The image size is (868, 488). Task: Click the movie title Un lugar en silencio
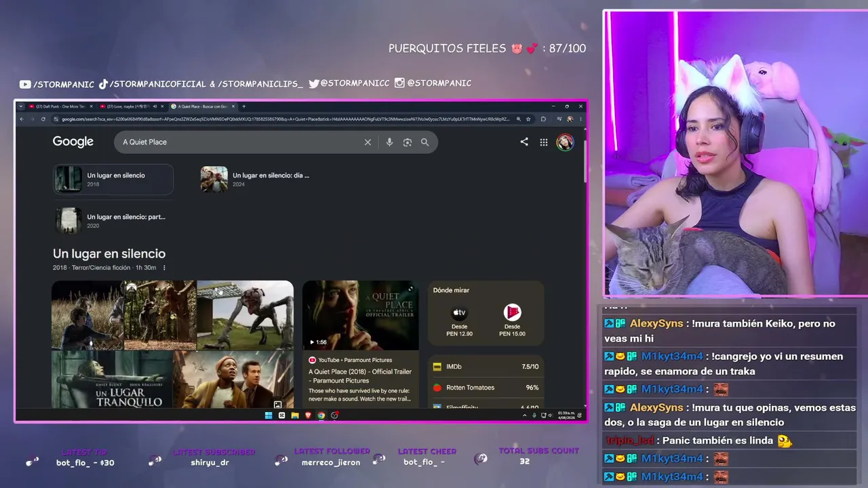point(109,253)
